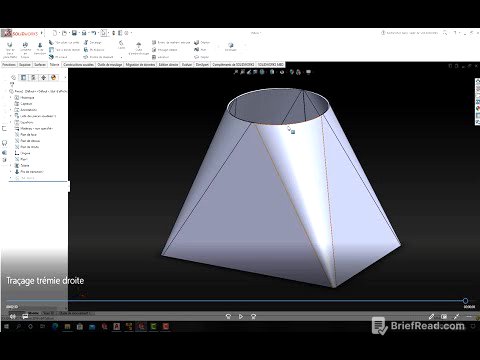Image resolution: width=480 pixels, height=360 pixels.
Task: Open dropdown arrow beside Undo icon
Action: [98, 33]
